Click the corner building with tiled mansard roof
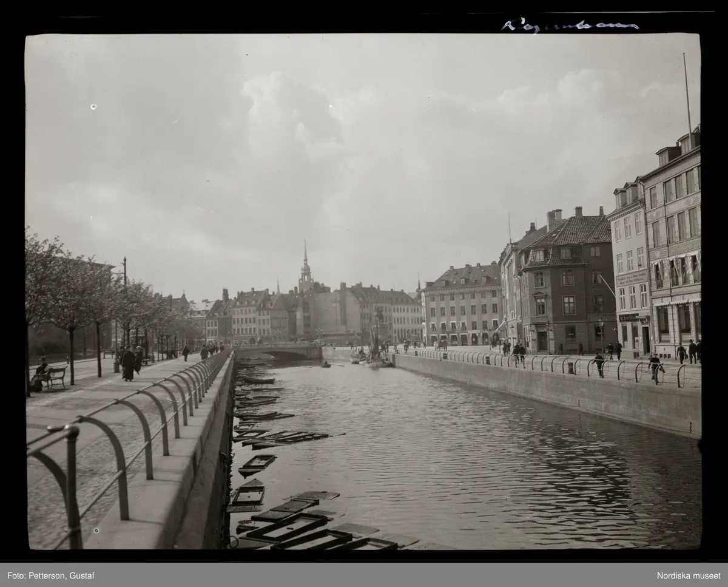This screenshot has height=587, width=728. 567,285
